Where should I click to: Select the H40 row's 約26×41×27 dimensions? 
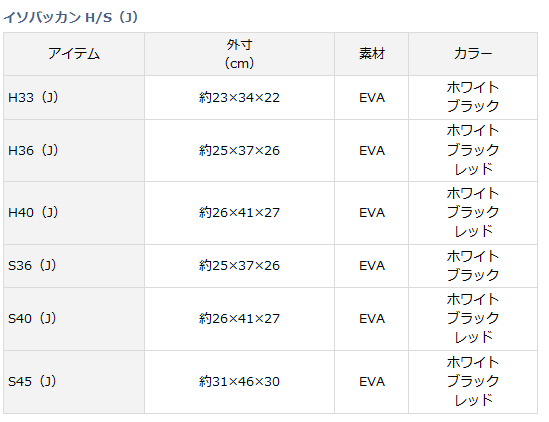[239, 213]
